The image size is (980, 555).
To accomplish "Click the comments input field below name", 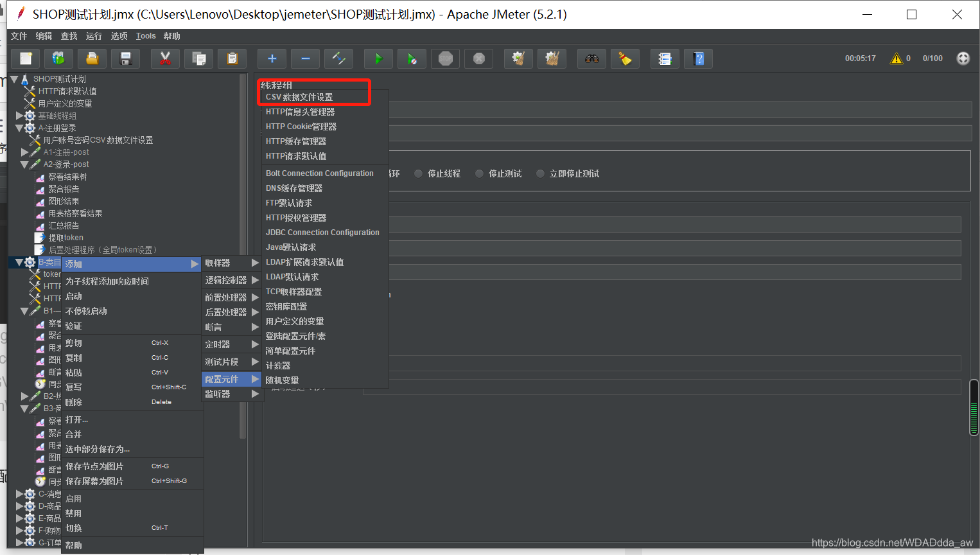I will (681, 134).
